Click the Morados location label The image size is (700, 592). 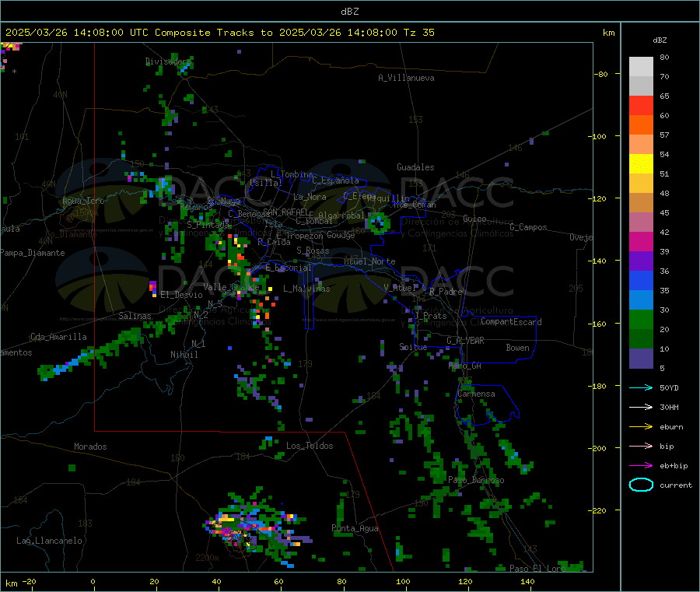pos(90,447)
